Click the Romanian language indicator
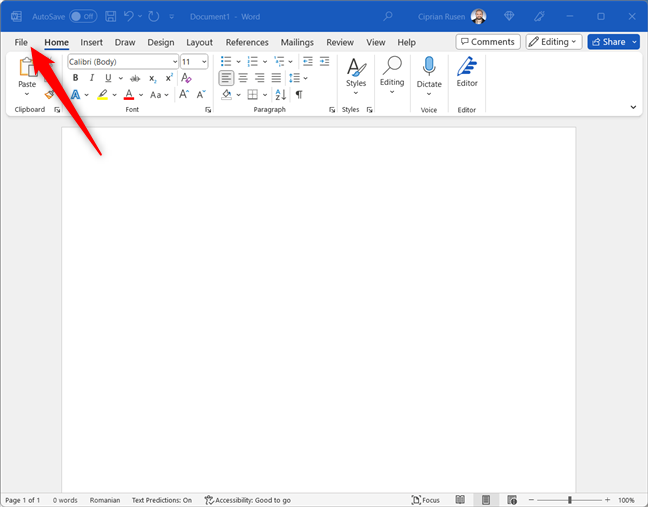 105,500
